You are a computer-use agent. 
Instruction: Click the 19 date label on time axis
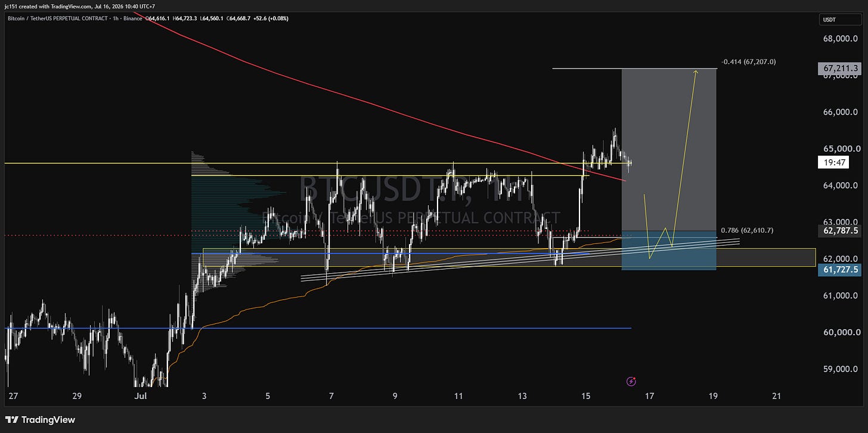click(713, 395)
